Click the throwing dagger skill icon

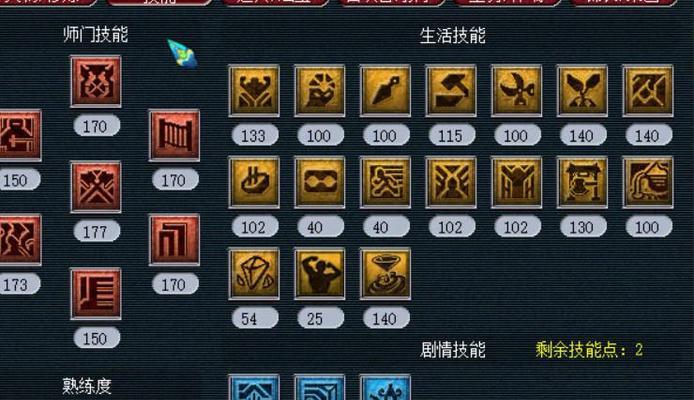[385, 91]
